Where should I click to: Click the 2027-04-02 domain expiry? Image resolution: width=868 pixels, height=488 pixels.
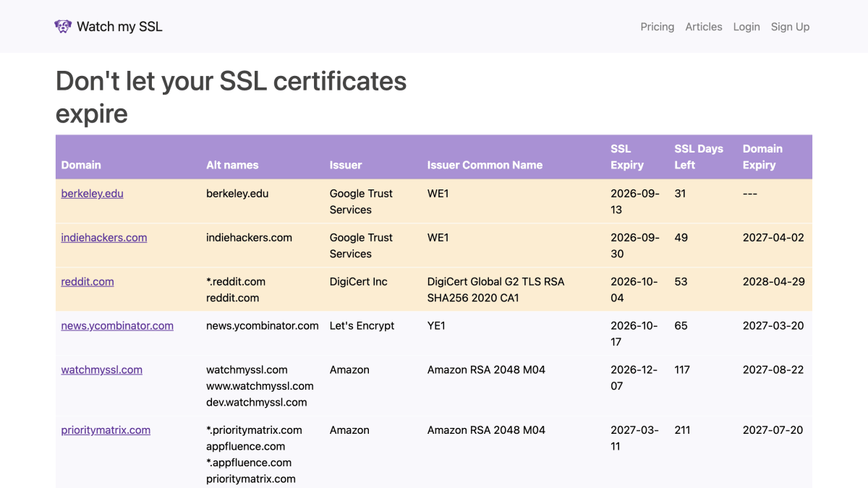click(773, 238)
